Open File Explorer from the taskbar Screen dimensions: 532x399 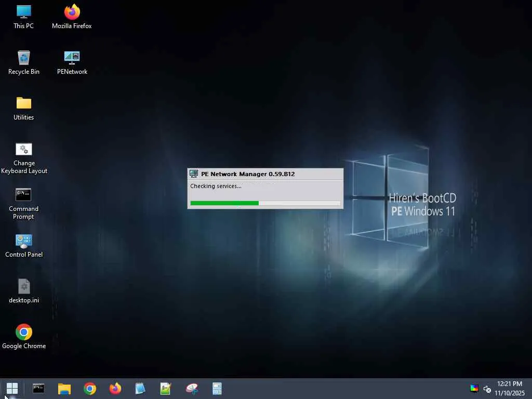(64, 389)
